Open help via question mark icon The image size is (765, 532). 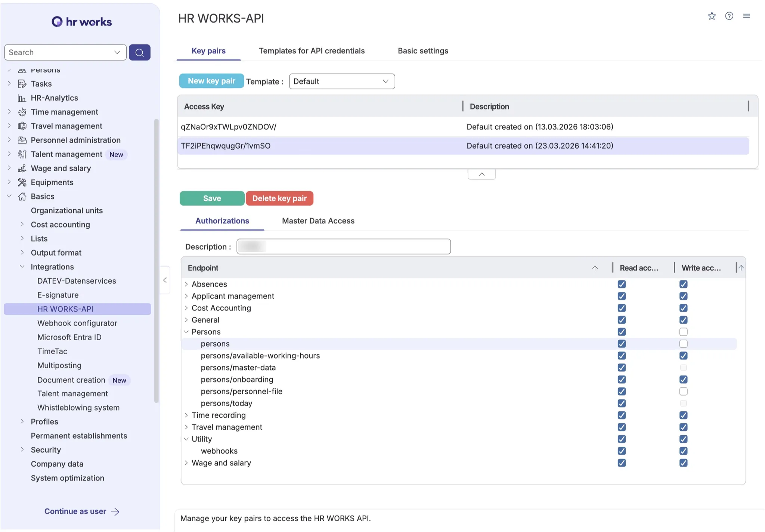click(729, 16)
